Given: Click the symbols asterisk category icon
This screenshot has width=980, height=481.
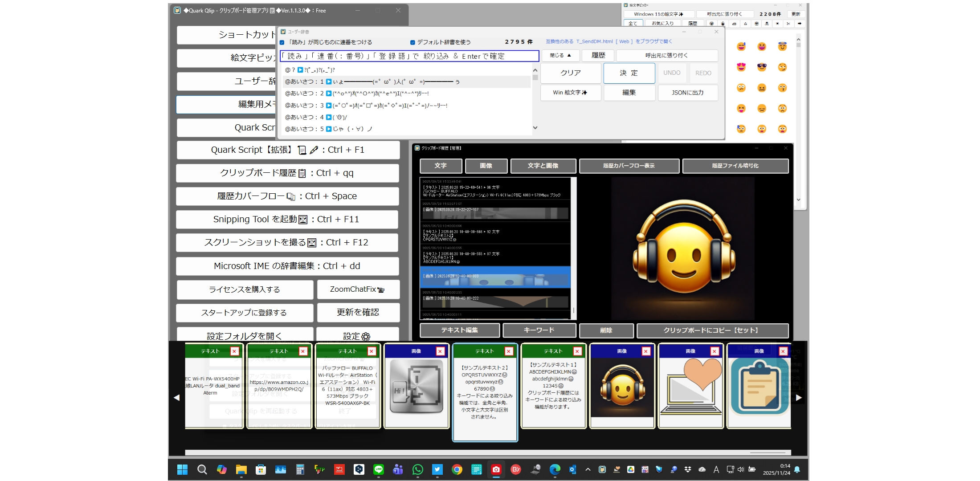Looking at the screenshot, I should [x=778, y=23].
